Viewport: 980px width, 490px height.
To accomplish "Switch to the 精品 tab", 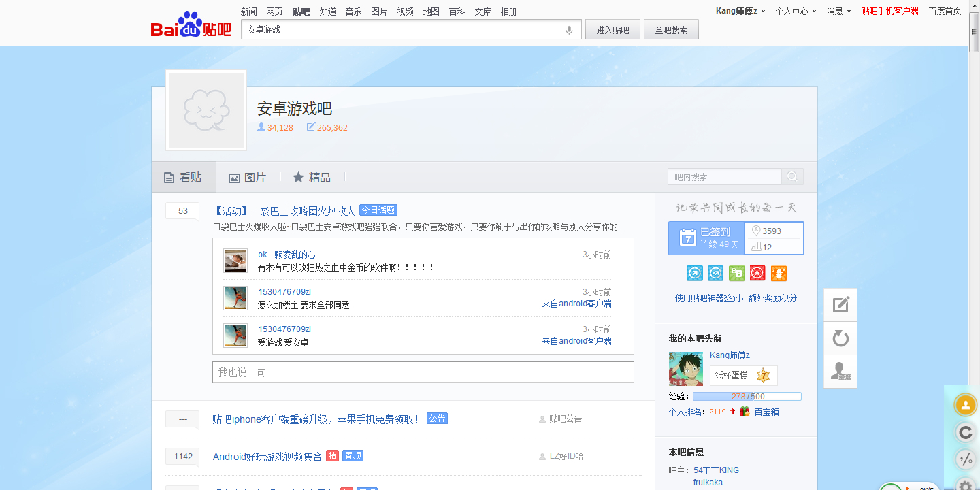I will (312, 177).
